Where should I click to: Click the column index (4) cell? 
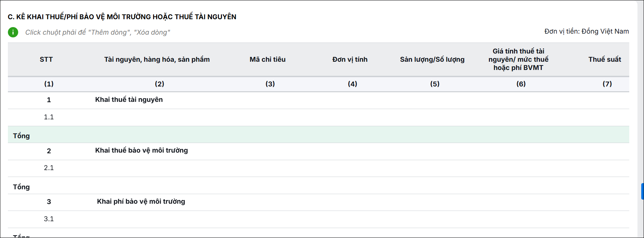pyautogui.click(x=353, y=84)
